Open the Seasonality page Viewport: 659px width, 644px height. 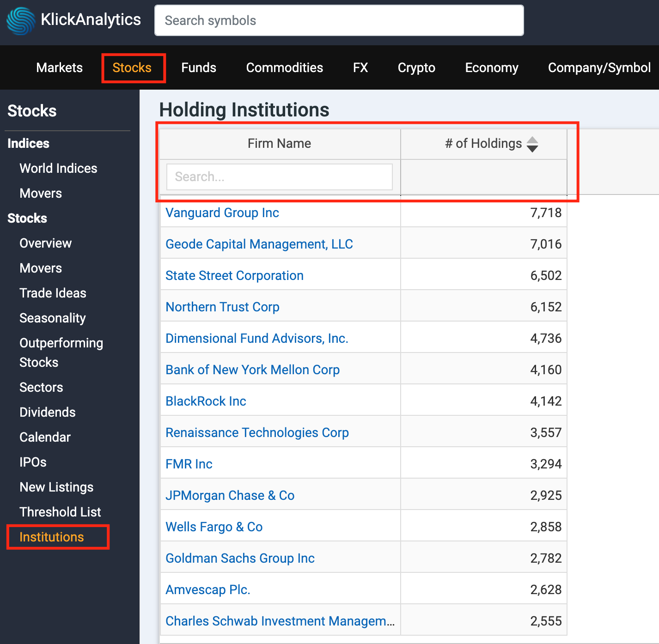pyautogui.click(x=53, y=318)
